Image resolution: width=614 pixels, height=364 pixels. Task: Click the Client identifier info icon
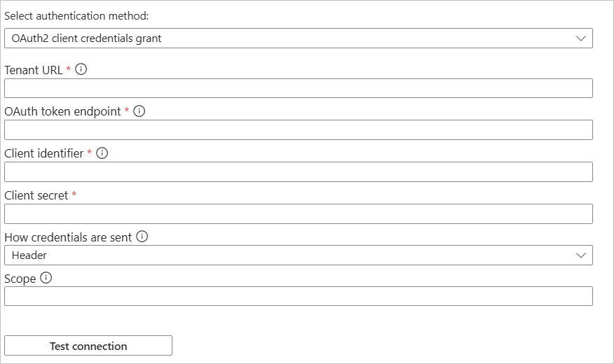[102, 153]
